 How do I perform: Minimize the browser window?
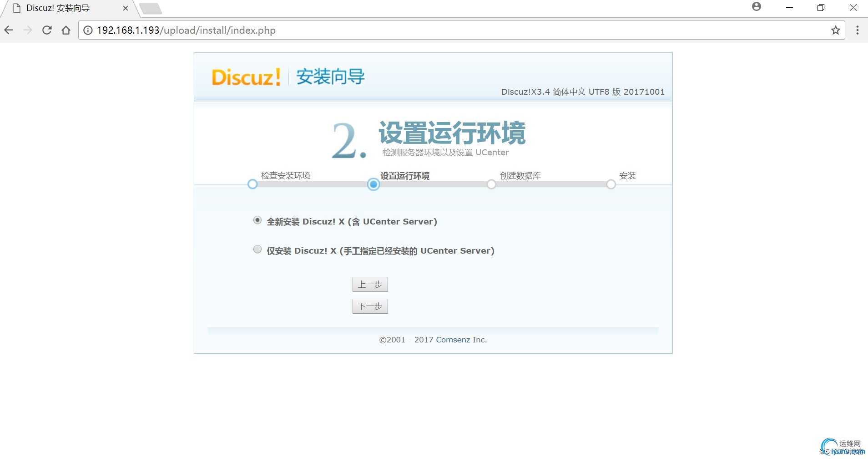789,8
